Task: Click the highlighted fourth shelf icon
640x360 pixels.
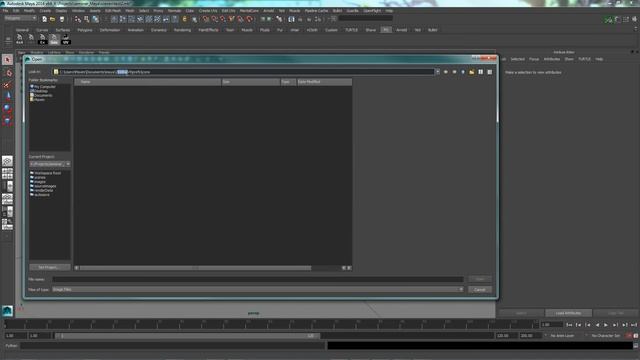Action: [x=54, y=39]
